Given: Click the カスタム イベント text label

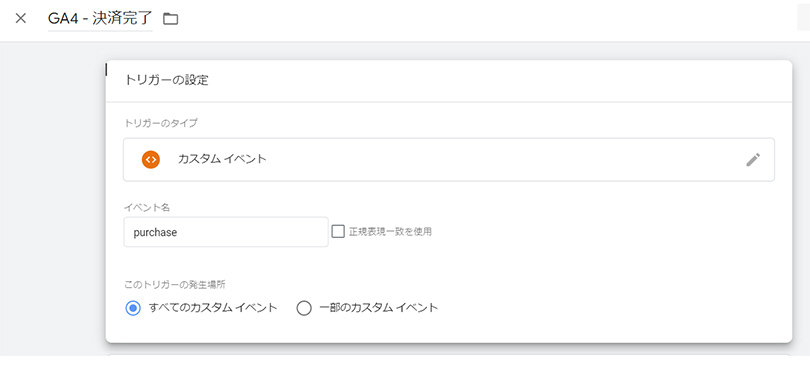Looking at the screenshot, I should coord(222,159).
